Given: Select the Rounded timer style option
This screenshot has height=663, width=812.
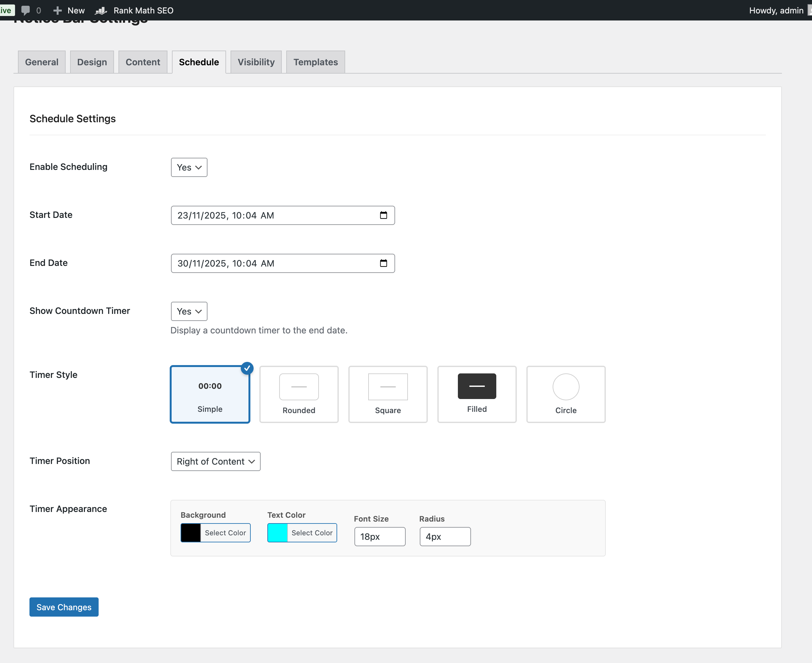Looking at the screenshot, I should 299,395.
